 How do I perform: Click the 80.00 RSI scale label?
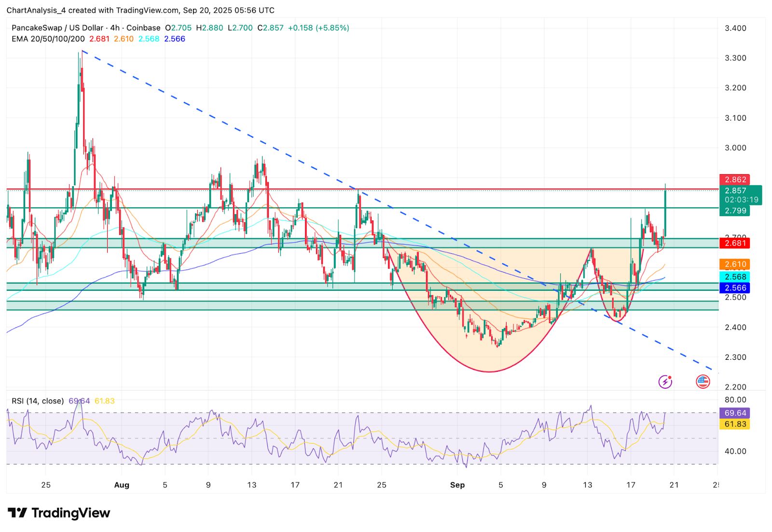[x=735, y=400]
